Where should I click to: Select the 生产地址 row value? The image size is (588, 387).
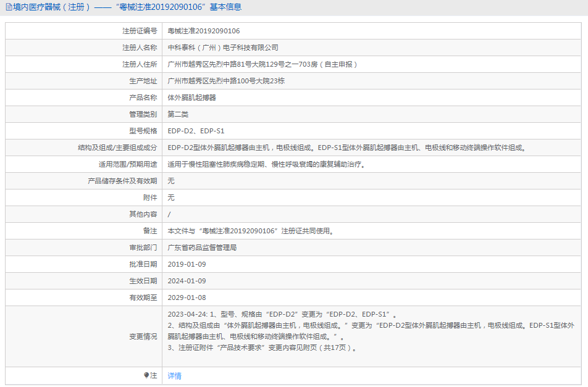pos(241,81)
